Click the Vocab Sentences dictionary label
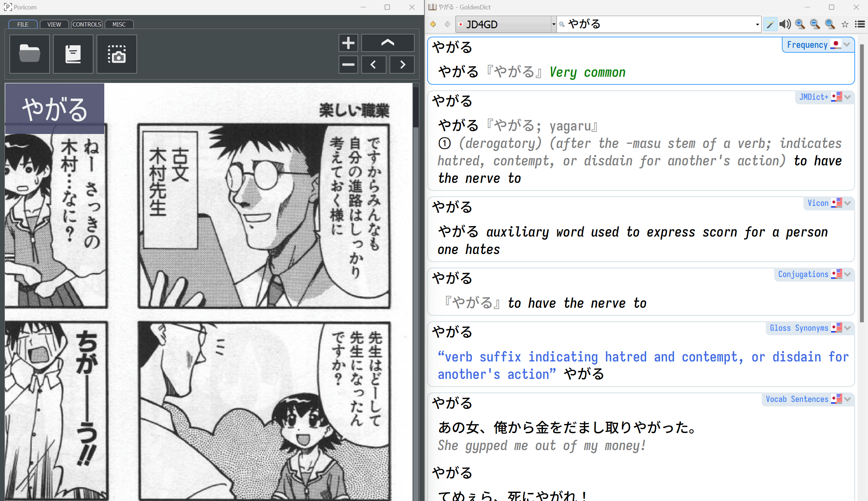This screenshot has width=868, height=501. (797, 399)
